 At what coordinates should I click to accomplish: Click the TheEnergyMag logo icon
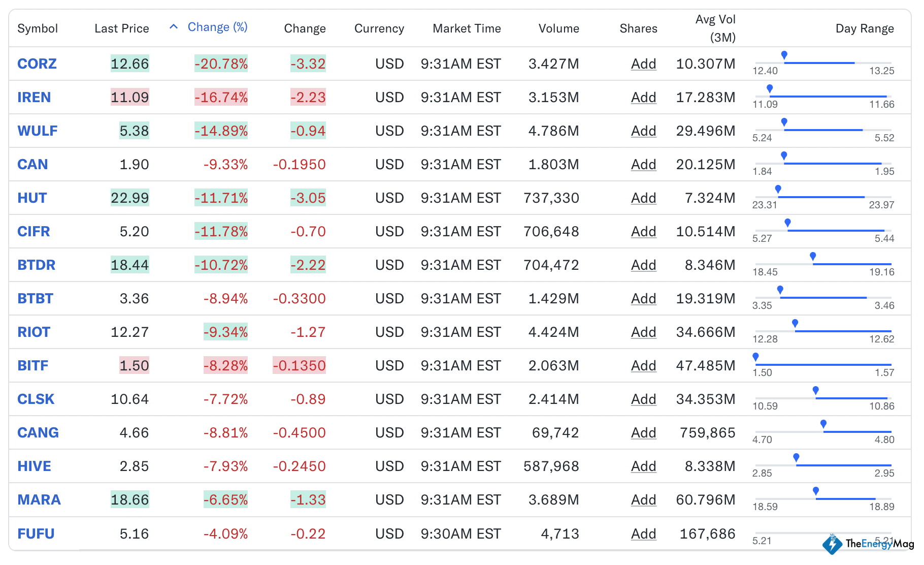click(832, 544)
